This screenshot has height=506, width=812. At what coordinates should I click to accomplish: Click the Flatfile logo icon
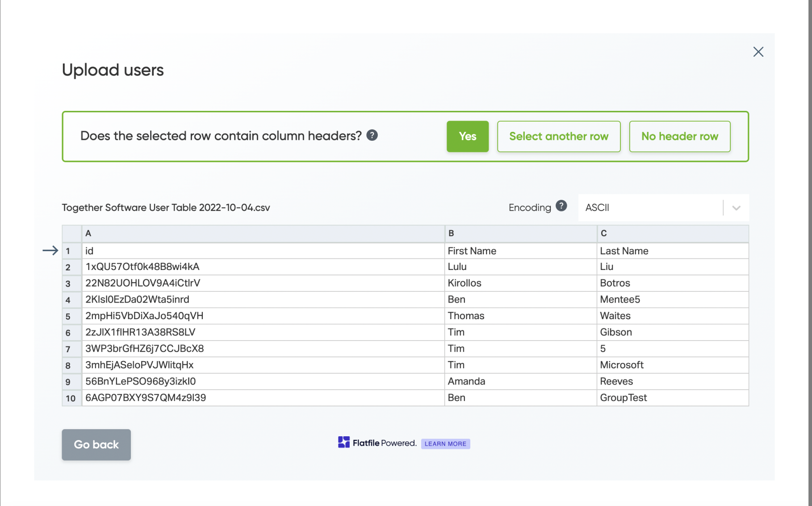point(344,443)
